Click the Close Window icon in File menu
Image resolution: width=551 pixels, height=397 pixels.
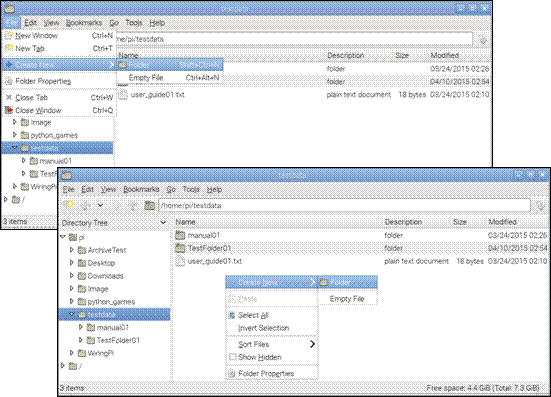tap(9, 110)
